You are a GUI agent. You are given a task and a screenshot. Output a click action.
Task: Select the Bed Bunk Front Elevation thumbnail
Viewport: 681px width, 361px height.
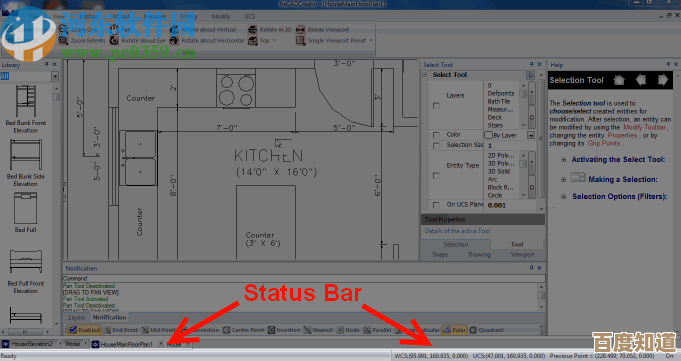point(26,101)
